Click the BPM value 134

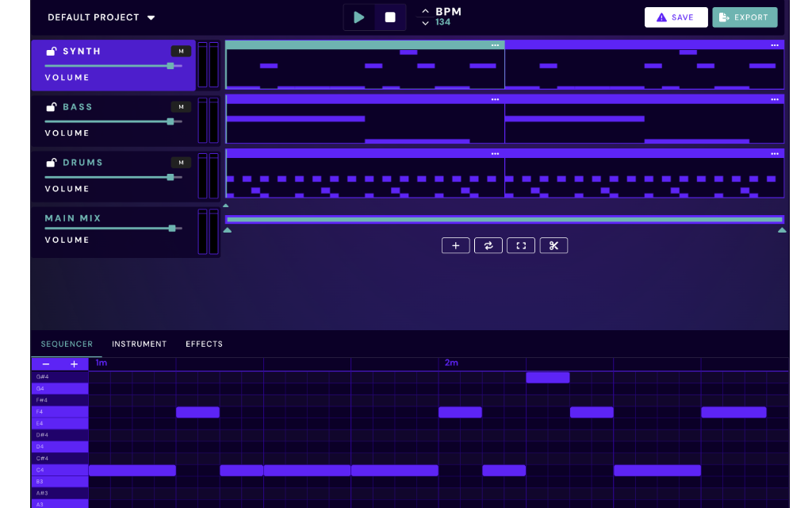[x=442, y=22]
